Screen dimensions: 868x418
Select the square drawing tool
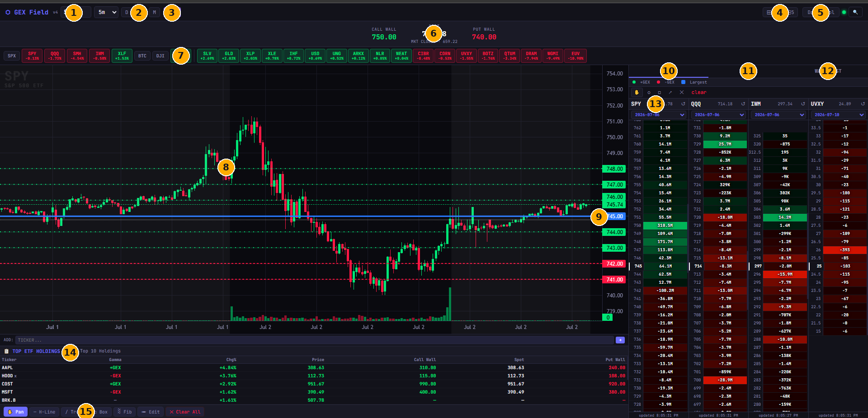point(659,92)
